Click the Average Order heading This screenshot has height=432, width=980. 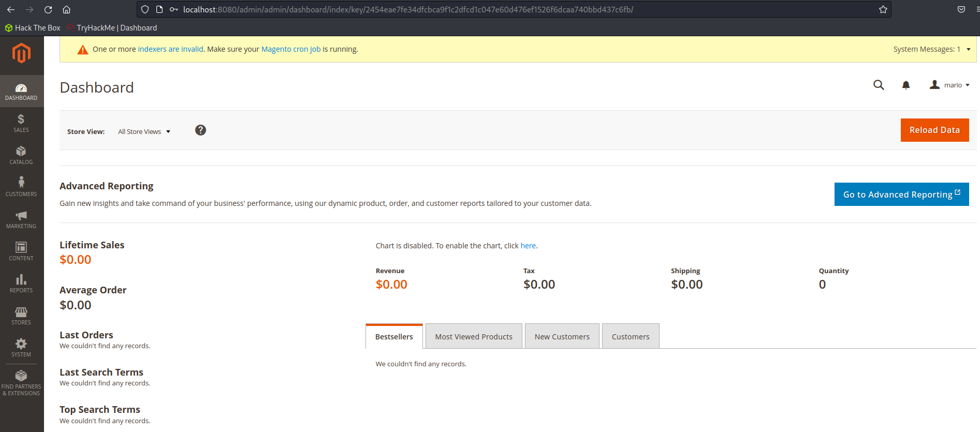[93, 290]
